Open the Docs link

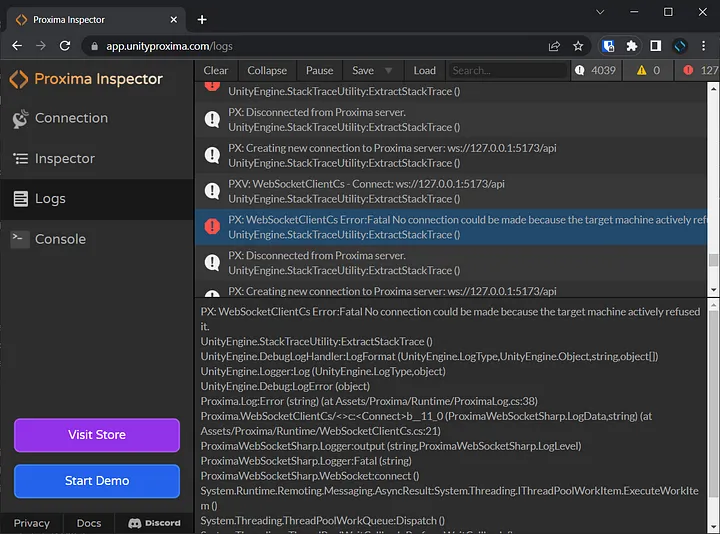pos(89,523)
